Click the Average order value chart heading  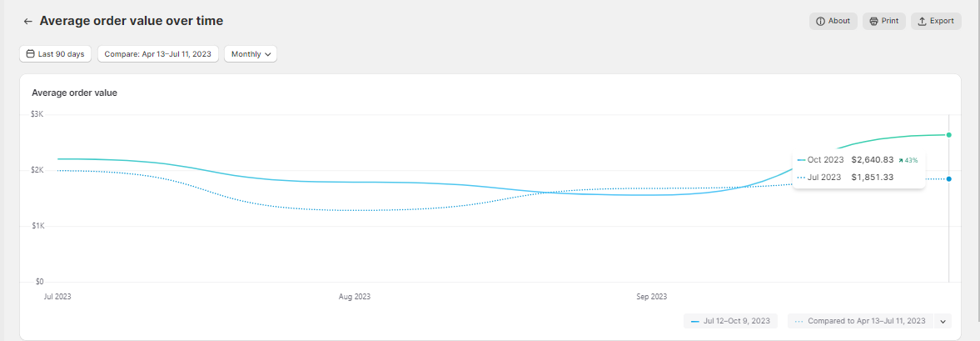[x=74, y=93]
